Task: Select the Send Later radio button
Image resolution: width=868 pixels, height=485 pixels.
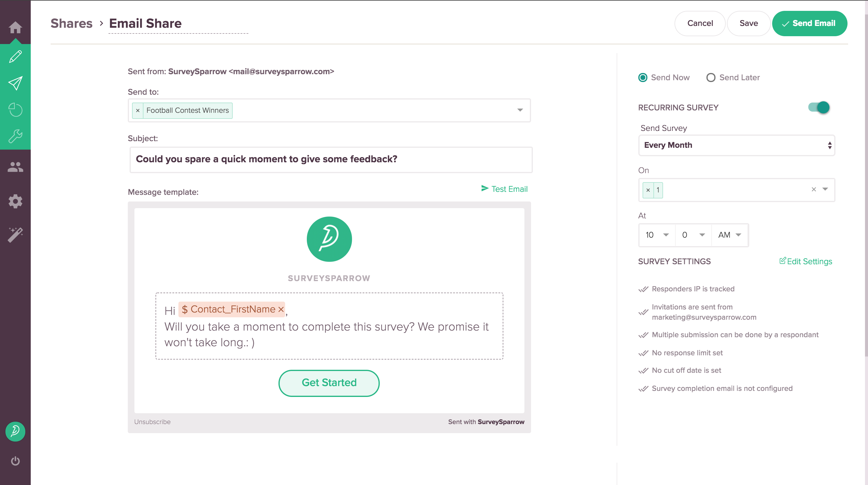Action: point(711,78)
